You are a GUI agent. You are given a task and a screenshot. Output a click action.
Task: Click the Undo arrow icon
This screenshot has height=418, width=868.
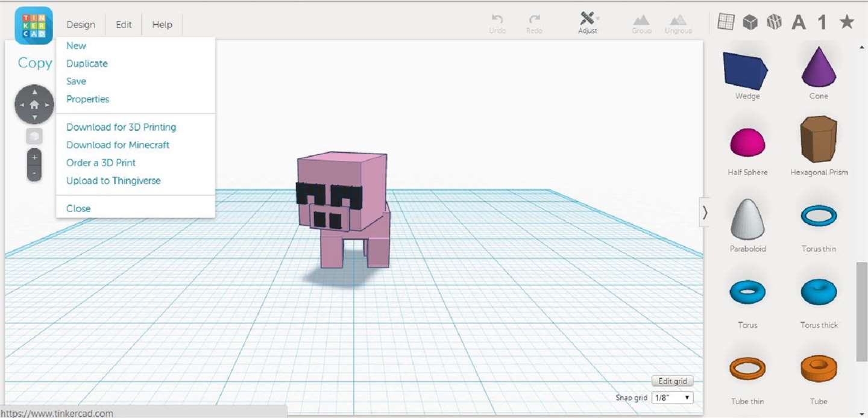497,19
